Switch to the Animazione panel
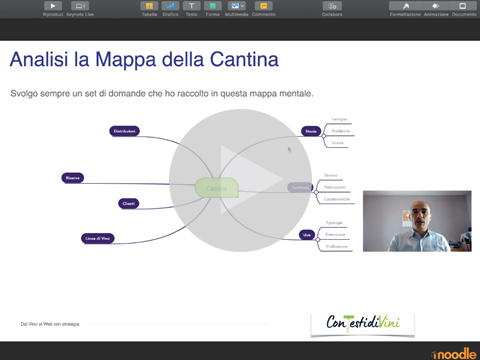 (x=436, y=6)
